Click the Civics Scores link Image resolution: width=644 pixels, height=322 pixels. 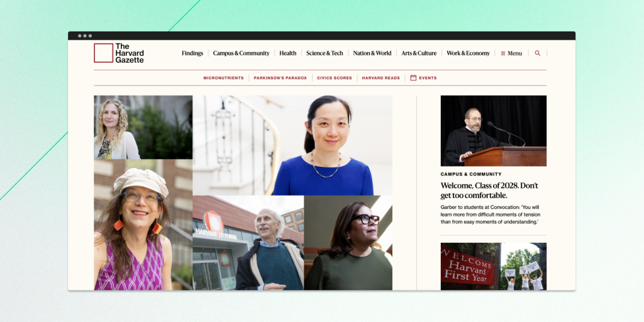[x=335, y=78]
